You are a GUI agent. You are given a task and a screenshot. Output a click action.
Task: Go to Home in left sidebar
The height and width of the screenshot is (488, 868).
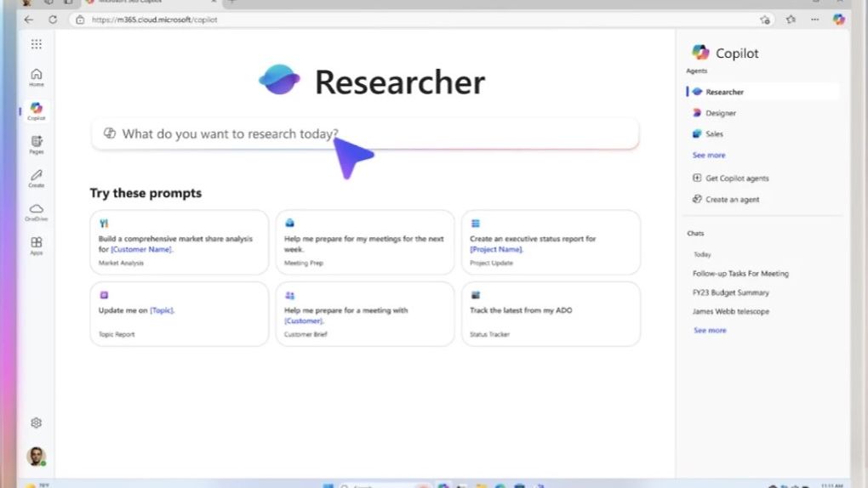click(37, 77)
